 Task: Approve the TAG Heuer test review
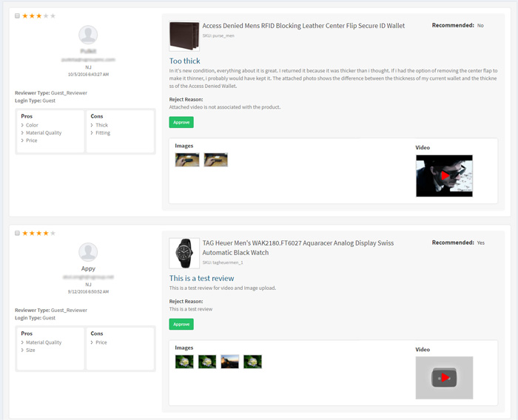click(x=181, y=325)
